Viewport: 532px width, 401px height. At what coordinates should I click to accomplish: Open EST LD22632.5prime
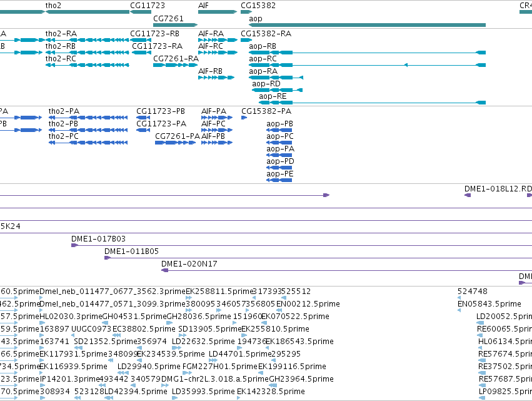point(203,342)
